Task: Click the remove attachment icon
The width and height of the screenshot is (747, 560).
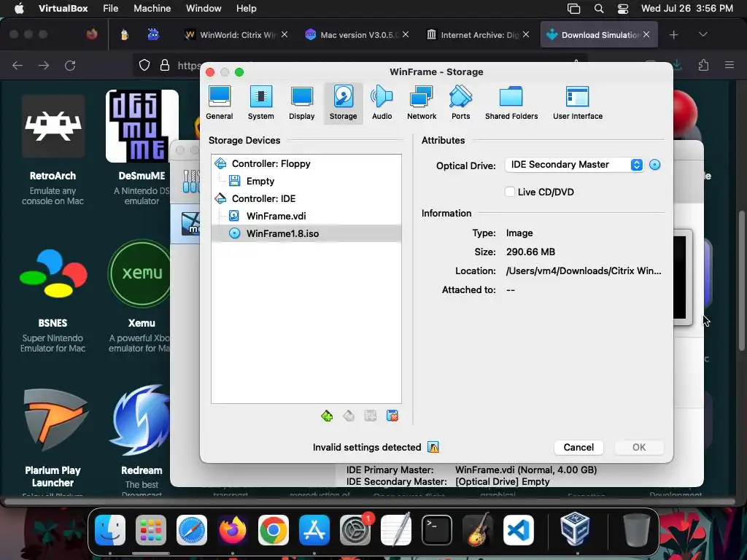Action: pyautogui.click(x=392, y=416)
